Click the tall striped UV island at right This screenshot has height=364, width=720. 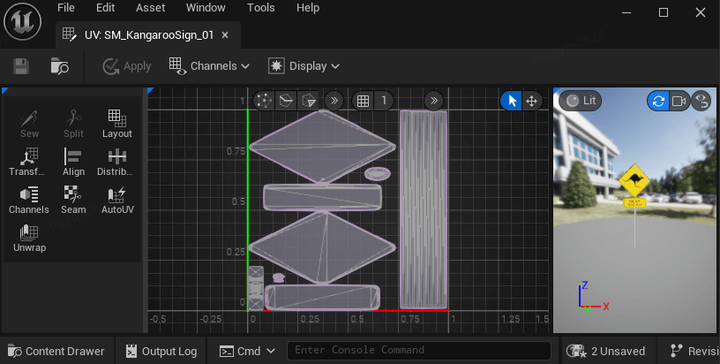[423, 209]
